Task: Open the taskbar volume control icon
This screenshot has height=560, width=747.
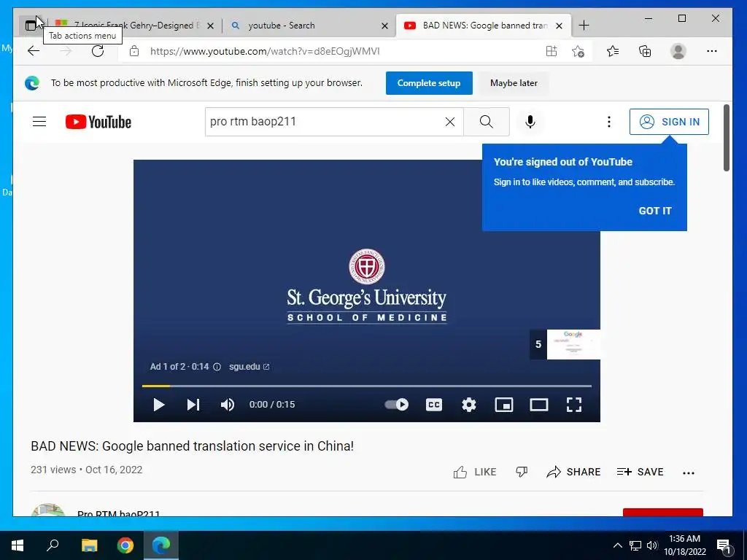Action: [x=652, y=545]
